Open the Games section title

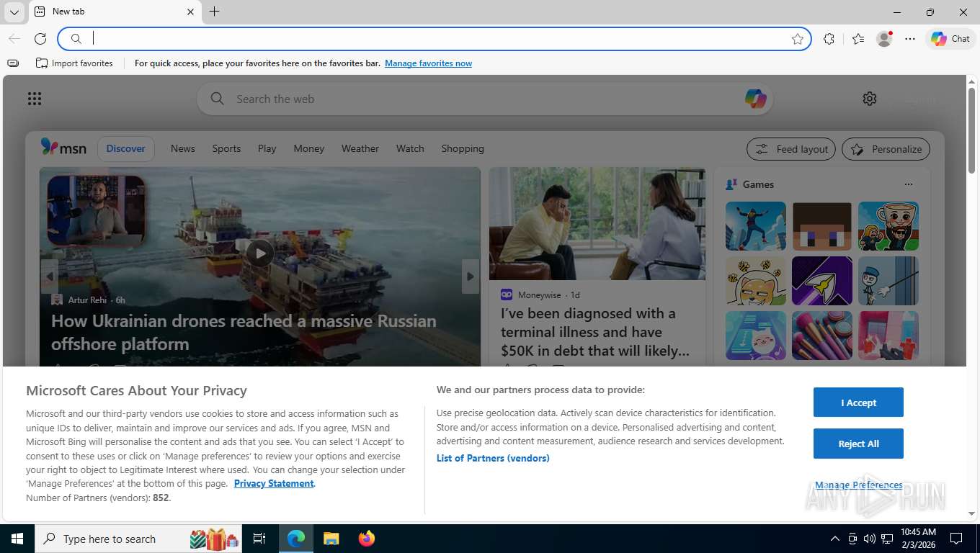pyautogui.click(x=758, y=184)
